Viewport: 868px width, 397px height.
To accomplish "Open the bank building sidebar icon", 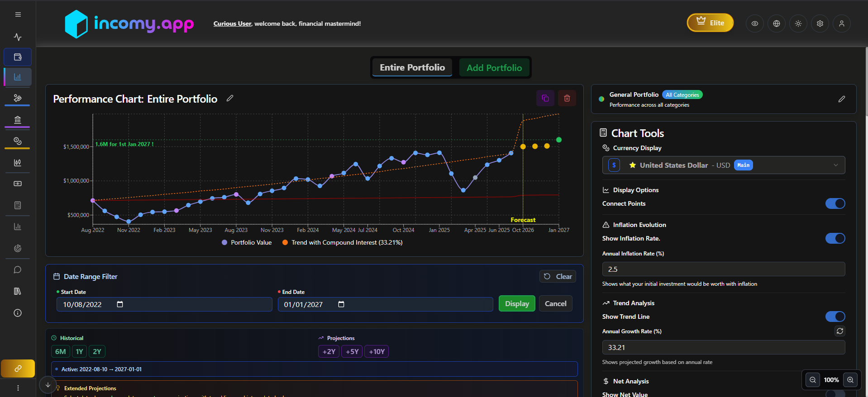I will pos(18,120).
